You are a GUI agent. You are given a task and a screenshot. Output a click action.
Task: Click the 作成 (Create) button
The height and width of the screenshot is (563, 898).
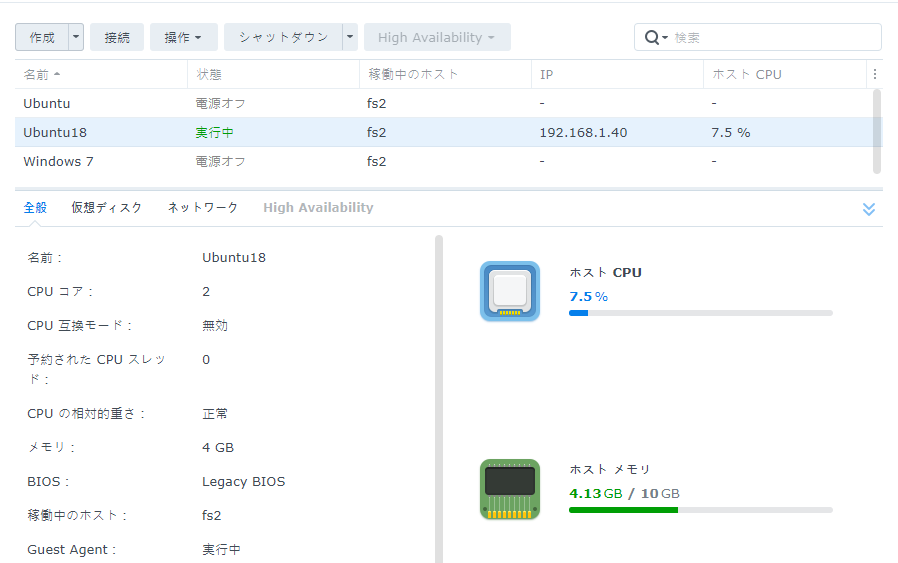coord(42,38)
